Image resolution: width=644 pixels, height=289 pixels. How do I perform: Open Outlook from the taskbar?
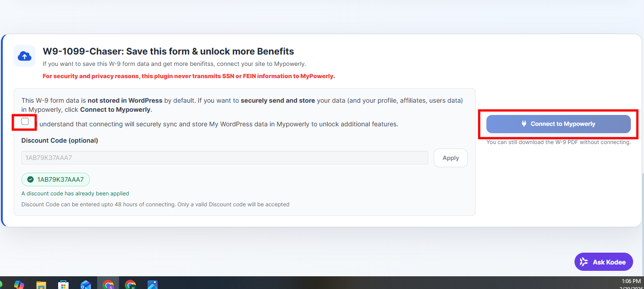point(86,285)
